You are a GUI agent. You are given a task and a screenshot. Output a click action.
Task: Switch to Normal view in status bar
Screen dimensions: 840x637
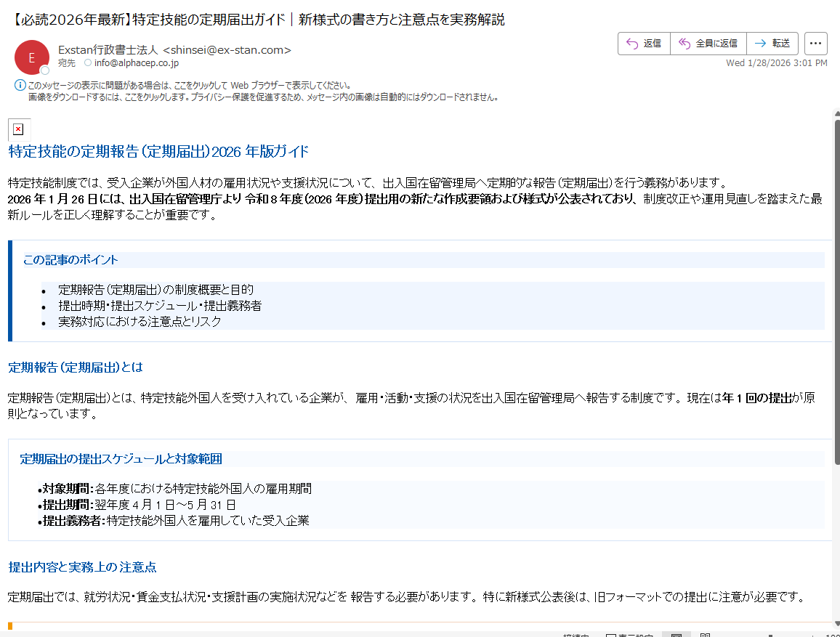pos(676,635)
